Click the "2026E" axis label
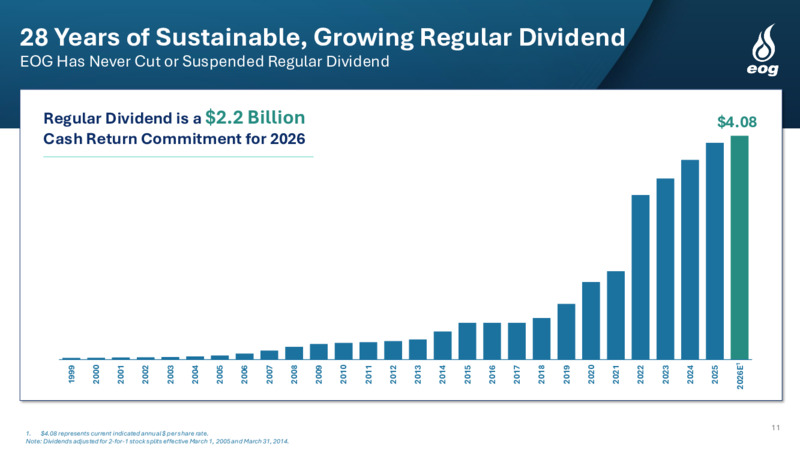This screenshot has width=800, height=450. pos(740,377)
